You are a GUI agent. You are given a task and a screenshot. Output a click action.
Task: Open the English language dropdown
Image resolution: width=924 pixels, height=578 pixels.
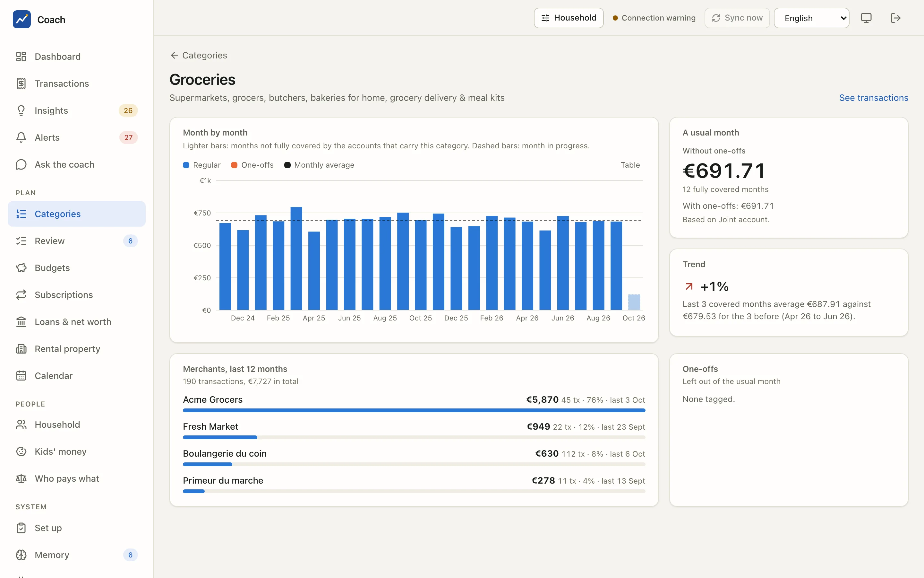811,18
